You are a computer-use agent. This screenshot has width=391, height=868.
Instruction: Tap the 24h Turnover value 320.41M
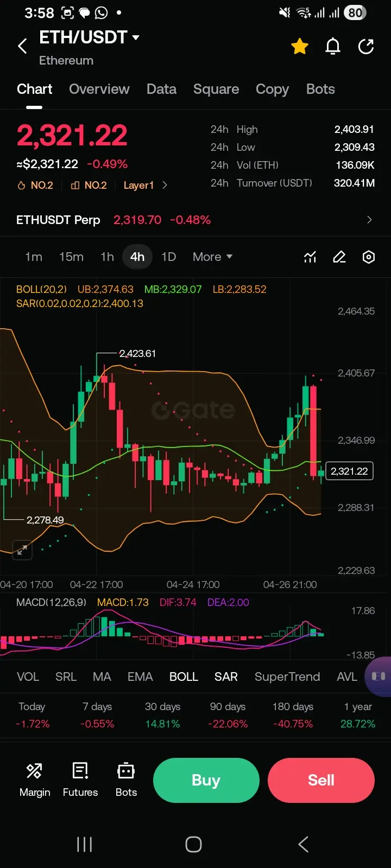click(354, 183)
